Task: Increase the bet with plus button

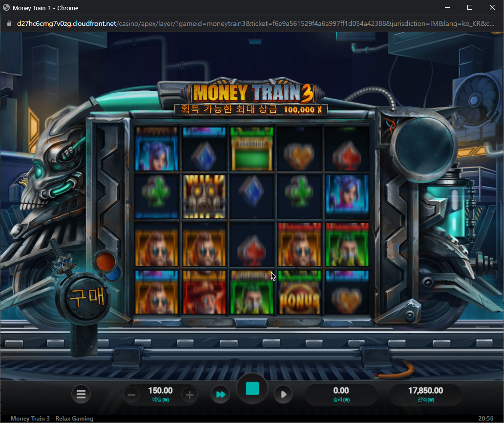Action: [189, 395]
